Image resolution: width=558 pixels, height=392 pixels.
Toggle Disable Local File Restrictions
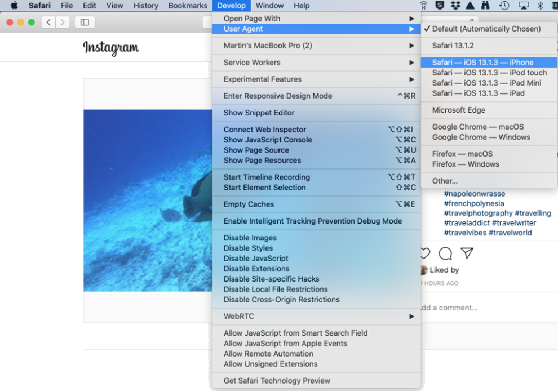click(x=316, y=289)
